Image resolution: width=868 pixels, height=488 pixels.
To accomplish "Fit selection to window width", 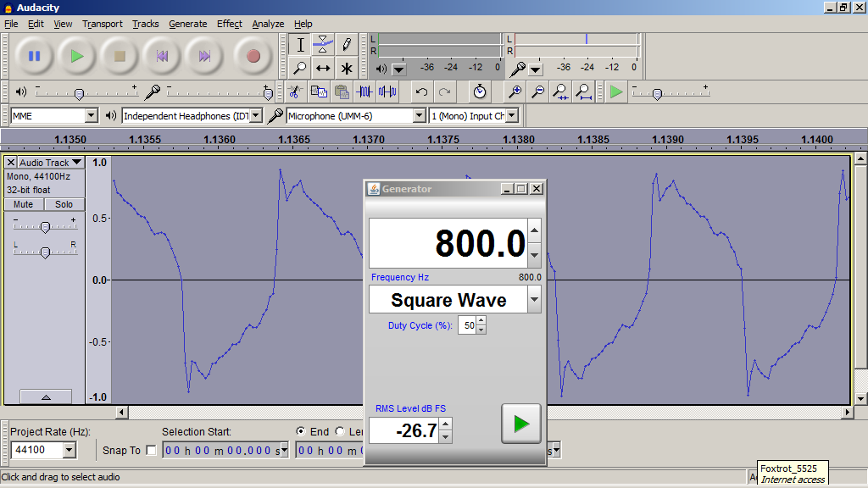I will 560,91.
